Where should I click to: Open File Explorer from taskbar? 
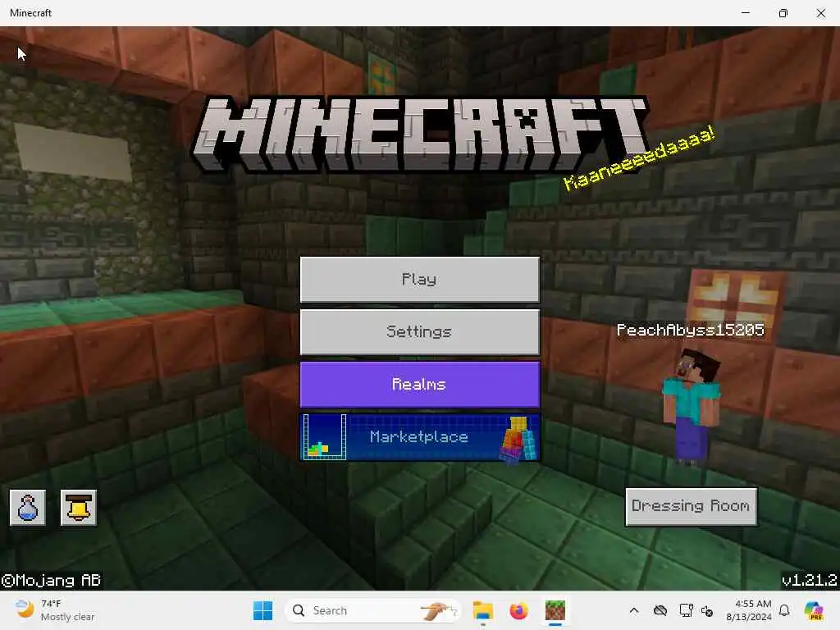coord(482,610)
